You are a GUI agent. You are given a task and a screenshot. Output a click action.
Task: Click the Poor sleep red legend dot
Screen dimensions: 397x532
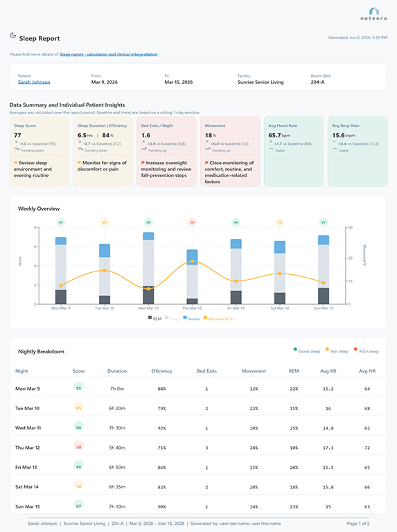(x=355, y=349)
